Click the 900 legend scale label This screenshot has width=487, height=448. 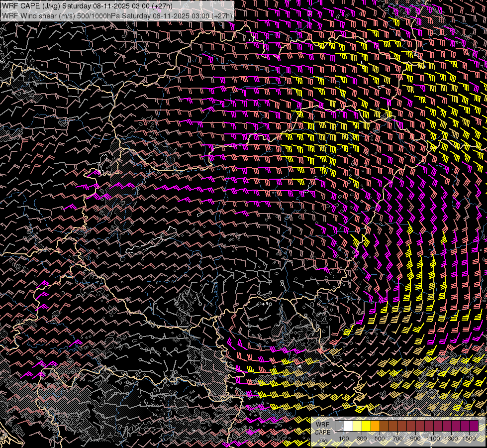pos(415,438)
